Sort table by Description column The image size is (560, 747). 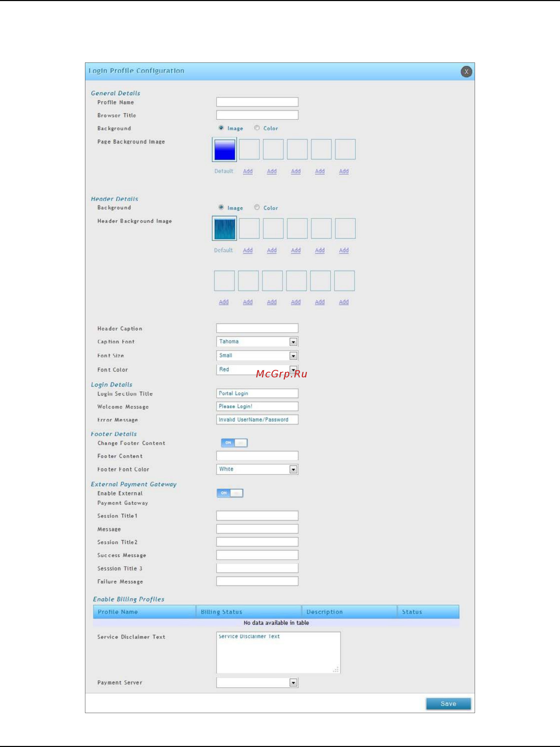click(349, 612)
